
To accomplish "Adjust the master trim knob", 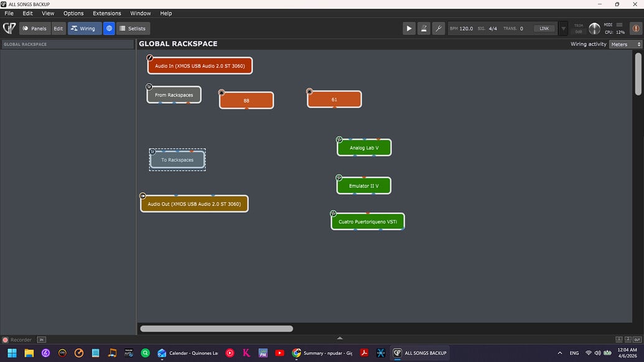I will point(594,29).
